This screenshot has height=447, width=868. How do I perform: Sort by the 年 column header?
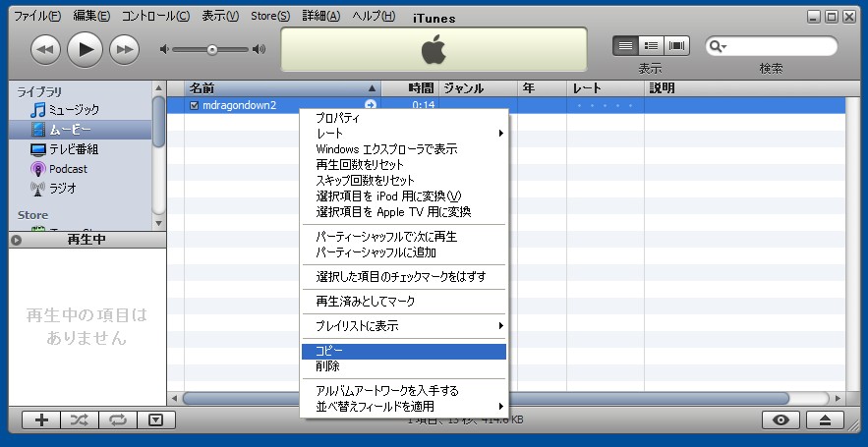tap(542, 88)
